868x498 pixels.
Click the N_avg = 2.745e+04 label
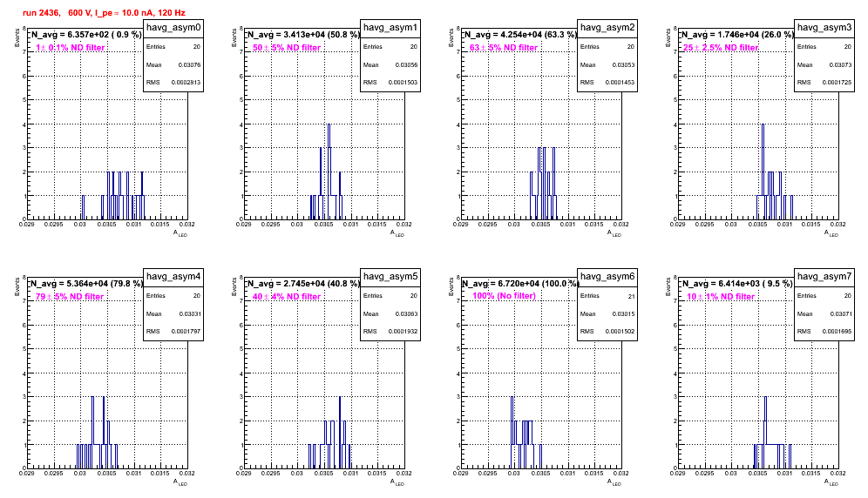pyautogui.click(x=302, y=284)
